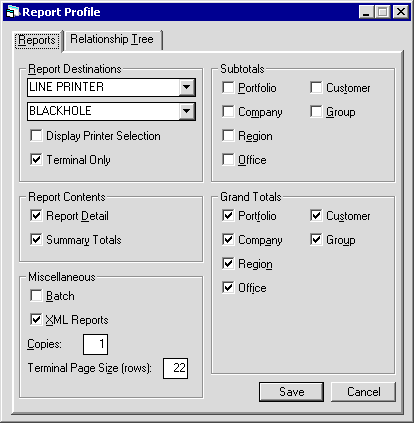This screenshot has width=414, height=423.
Task: Check the Region subtotal option
Action: pos(228,136)
